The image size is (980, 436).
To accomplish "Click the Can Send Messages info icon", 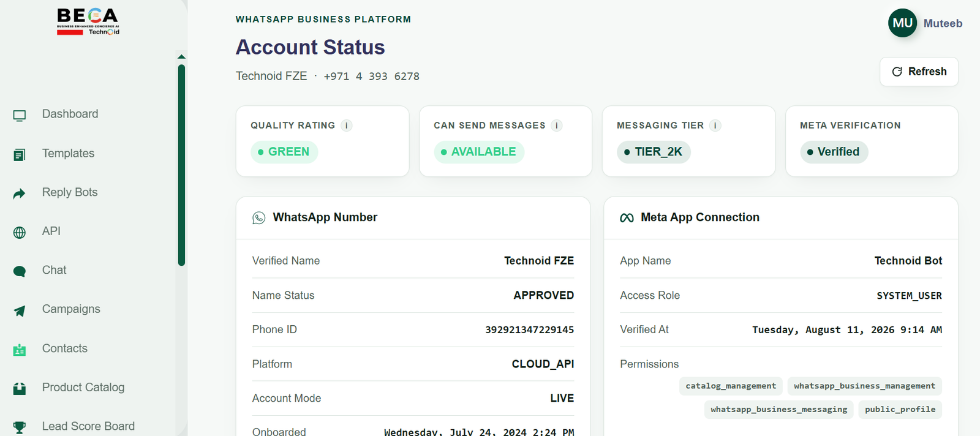I will pos(557,126).
